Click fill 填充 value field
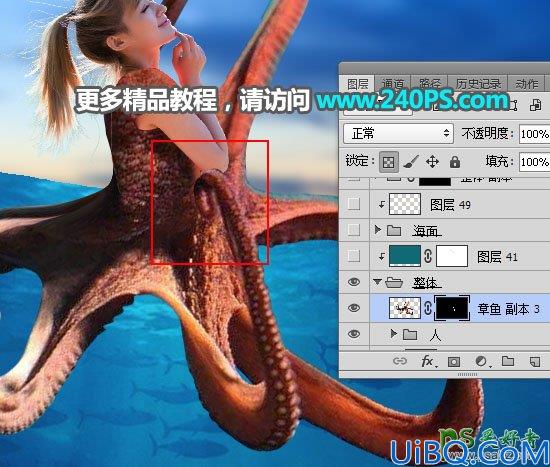Screen dimensions: 550x467 pyautogui.click(x=535, y=162)
